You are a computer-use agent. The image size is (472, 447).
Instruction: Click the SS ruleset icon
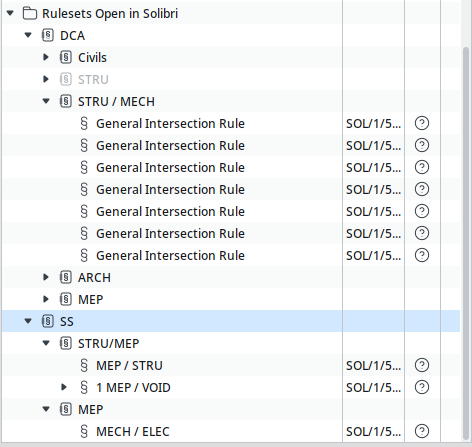click(x=48, y=321)
